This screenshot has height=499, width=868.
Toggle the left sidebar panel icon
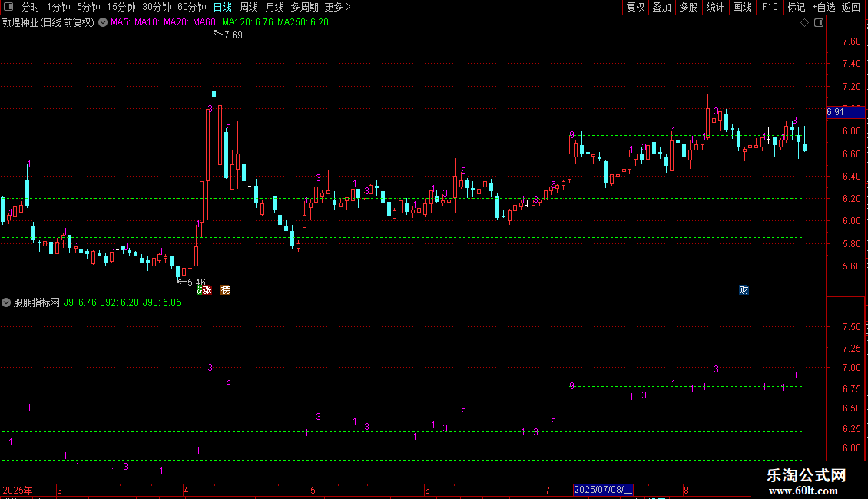pyautogui.click(x=8, y=7)
